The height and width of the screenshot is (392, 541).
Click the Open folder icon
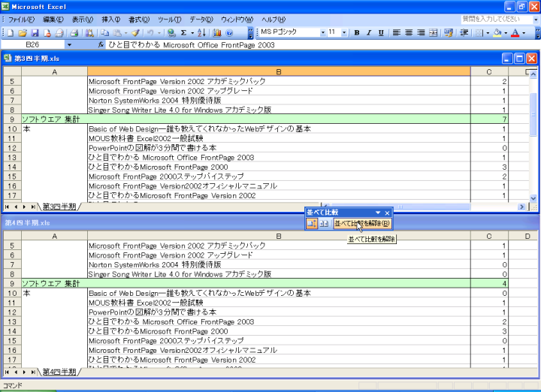(23, 33)
